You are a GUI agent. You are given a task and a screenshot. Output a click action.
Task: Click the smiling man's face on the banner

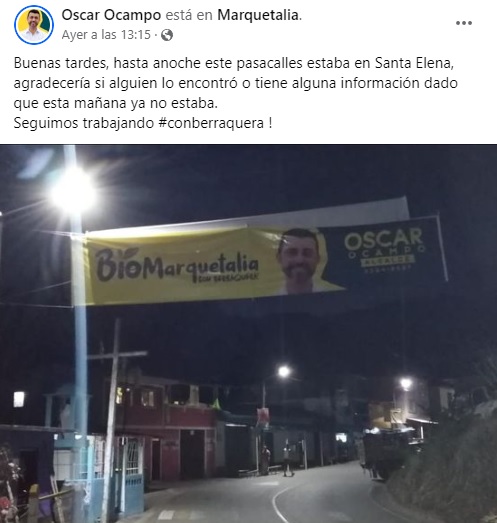point(299,260)
